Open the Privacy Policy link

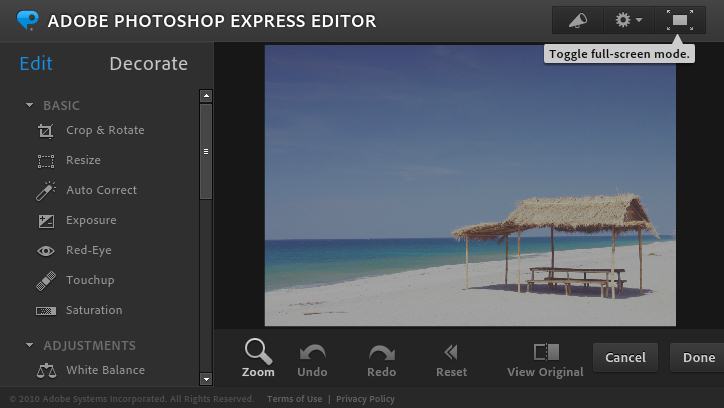click(x=365, y=399)
